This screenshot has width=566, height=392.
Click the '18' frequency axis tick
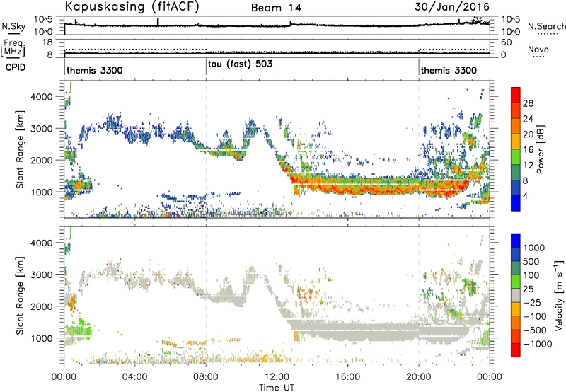pos(48,42)
